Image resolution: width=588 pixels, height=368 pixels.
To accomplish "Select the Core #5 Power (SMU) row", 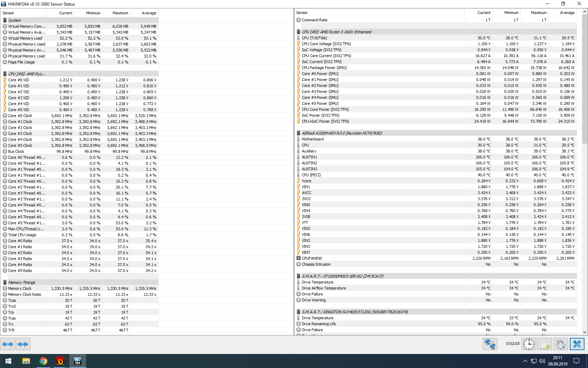I will coord(436,103).
